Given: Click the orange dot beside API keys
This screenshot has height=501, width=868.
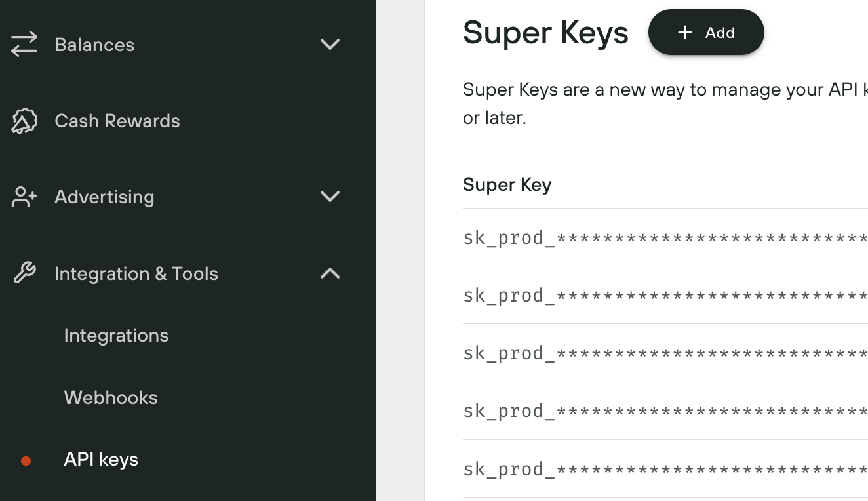Looking at the screenshot, I should coord(26,461).
